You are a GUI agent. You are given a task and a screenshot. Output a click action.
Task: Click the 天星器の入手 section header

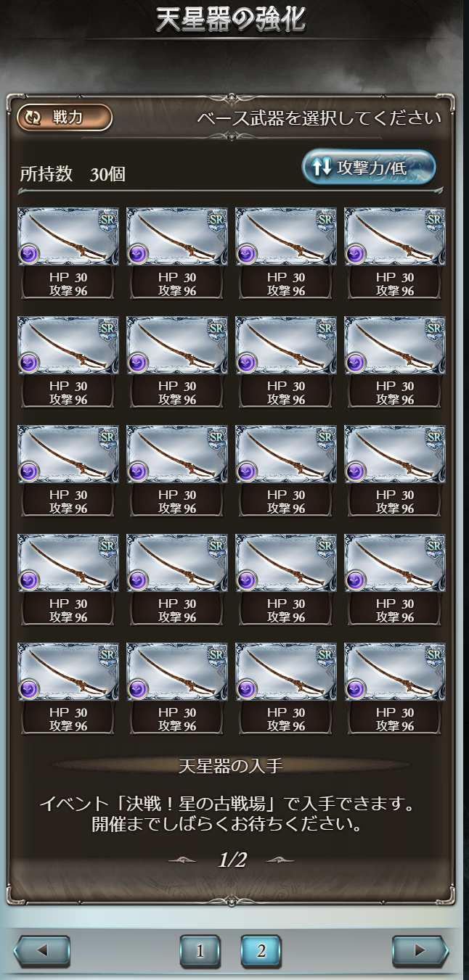click(230, 765)
